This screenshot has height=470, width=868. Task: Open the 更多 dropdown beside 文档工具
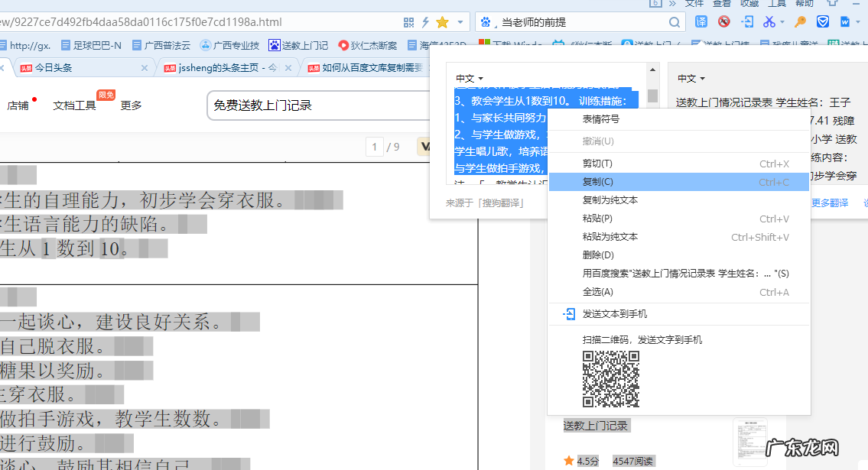[130, 106]
